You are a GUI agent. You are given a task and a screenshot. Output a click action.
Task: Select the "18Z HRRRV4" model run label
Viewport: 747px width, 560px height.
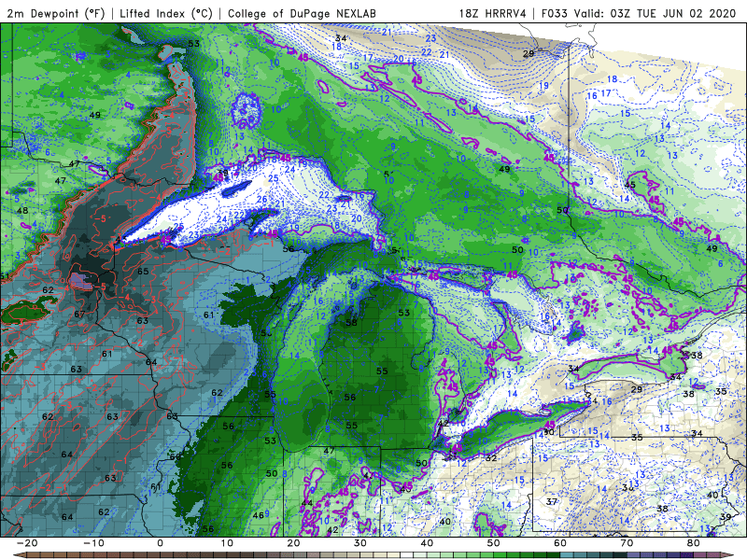coord(493,14)
